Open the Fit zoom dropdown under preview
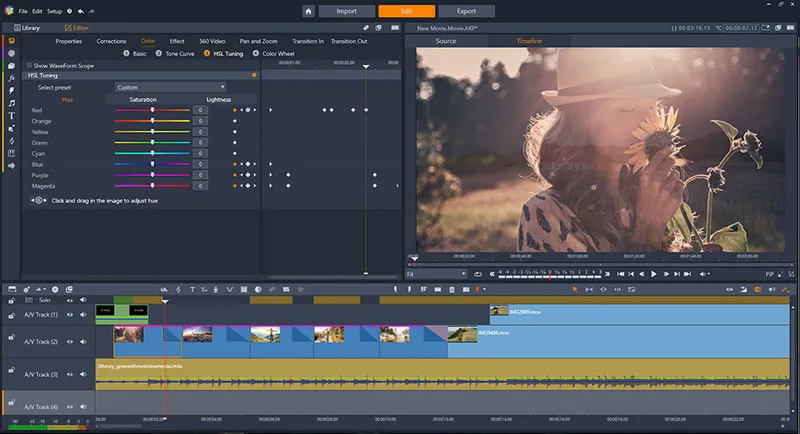The height and width of the screenshot is (434, 800). pos(436,274)
